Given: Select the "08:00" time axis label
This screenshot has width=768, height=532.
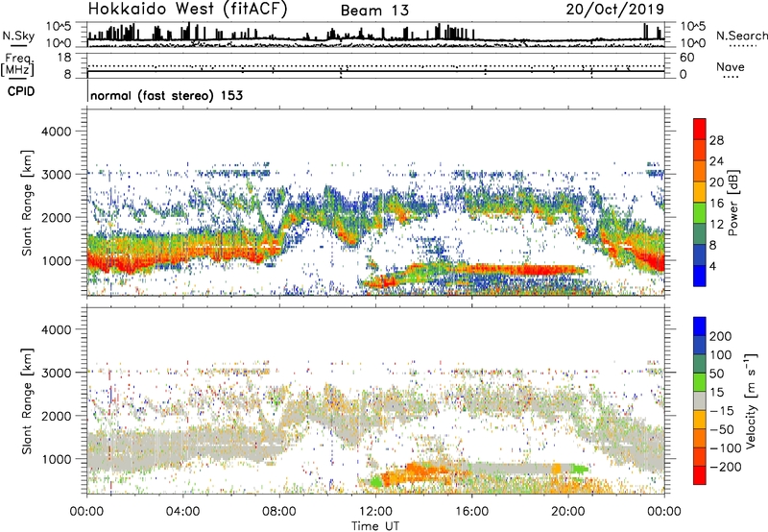Looking at the screenshot, I should tap(279, 512).
